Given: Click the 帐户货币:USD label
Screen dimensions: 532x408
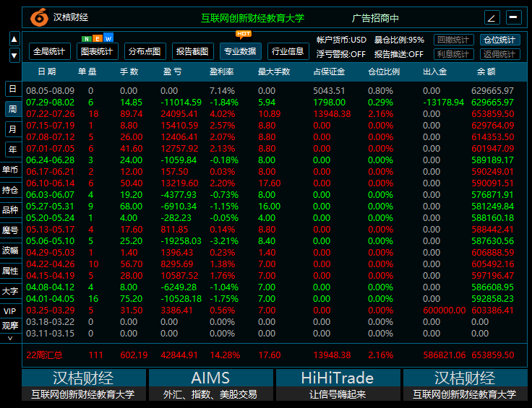Looking at the screenshot, I should [341, 40].
